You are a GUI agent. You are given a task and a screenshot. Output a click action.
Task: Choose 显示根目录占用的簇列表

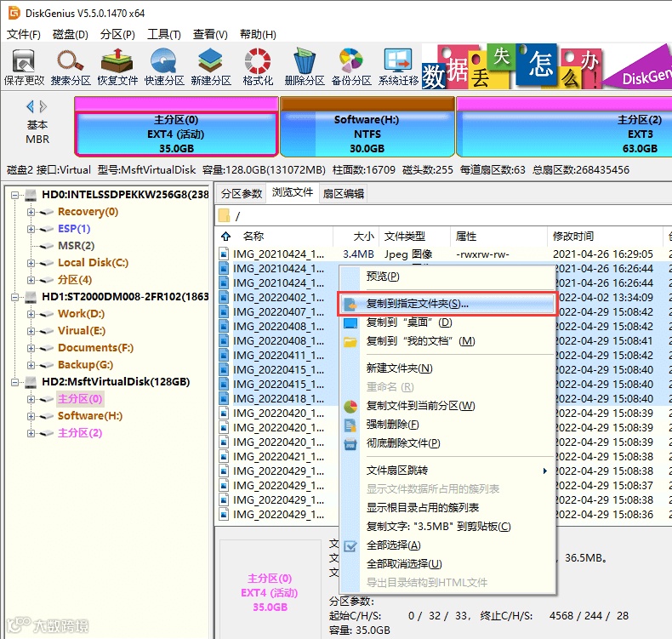pos(447,508)
